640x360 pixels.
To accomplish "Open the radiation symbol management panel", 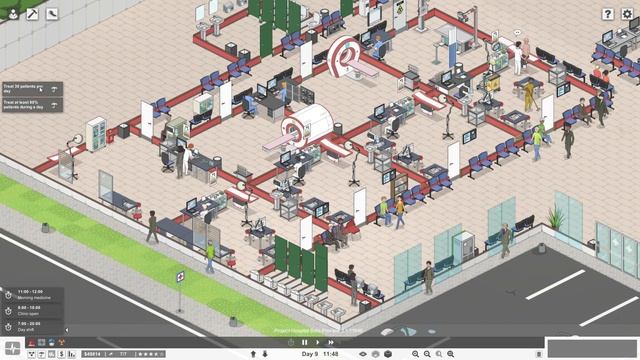I will 31,354.
